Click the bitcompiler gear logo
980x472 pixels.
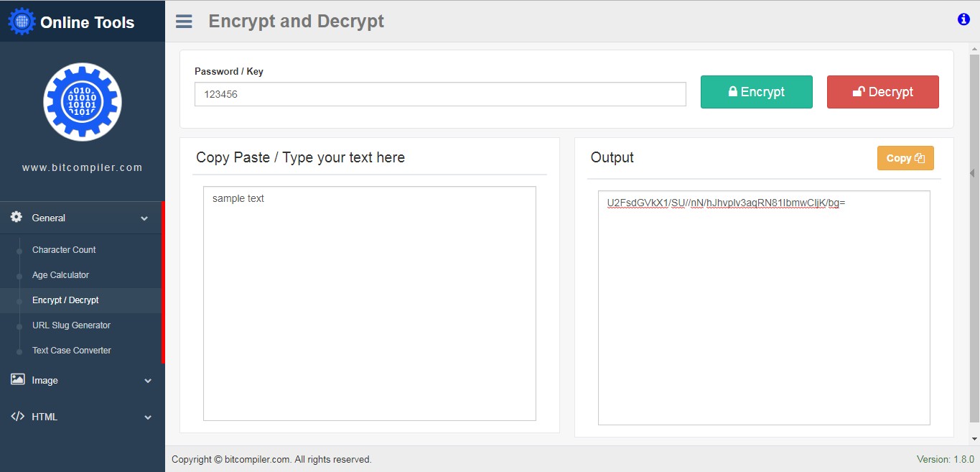tap(82, 101)
